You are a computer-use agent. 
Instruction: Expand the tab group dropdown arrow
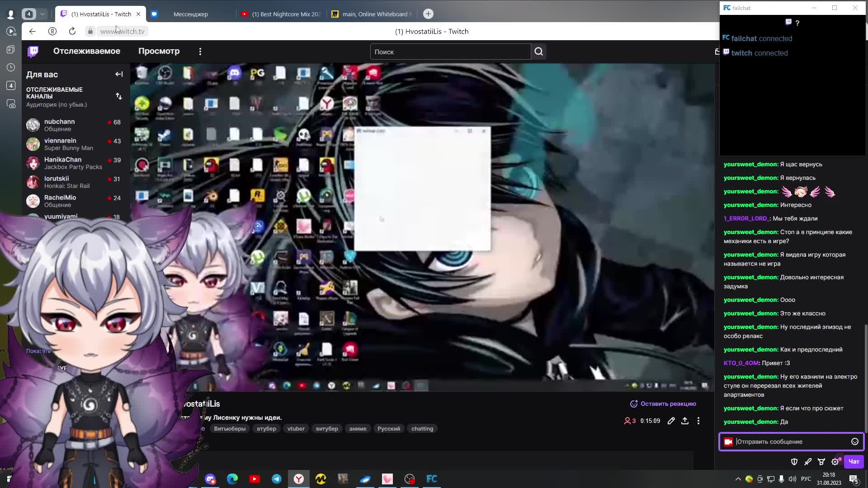click(42, 14)
